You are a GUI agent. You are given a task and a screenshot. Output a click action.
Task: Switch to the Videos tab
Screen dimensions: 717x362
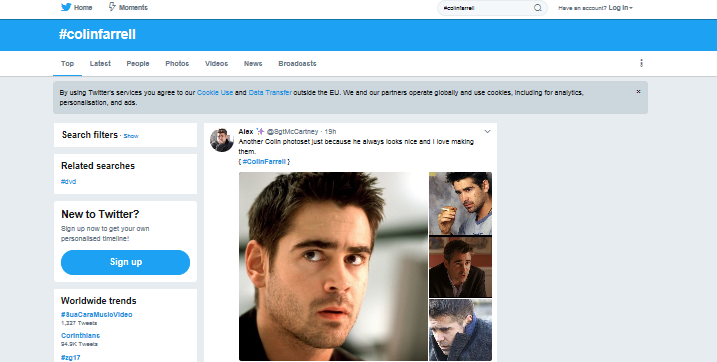pyautogui.click(x=216, y=64)
